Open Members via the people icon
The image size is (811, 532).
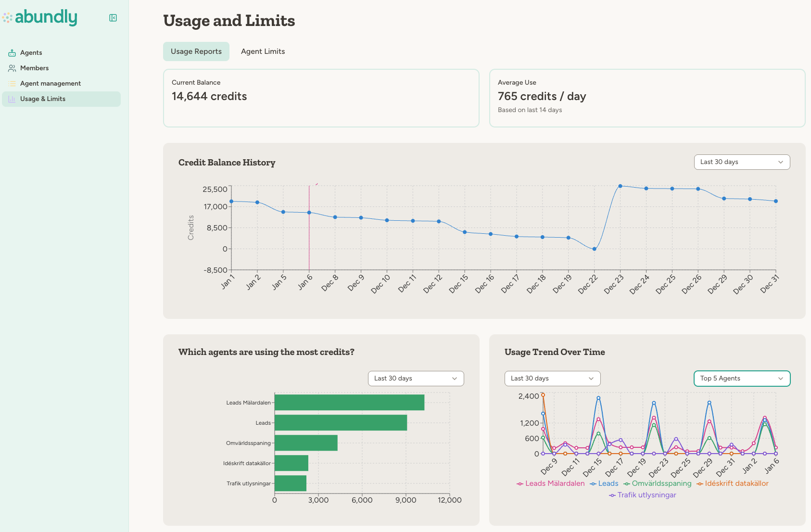point(12,68)
